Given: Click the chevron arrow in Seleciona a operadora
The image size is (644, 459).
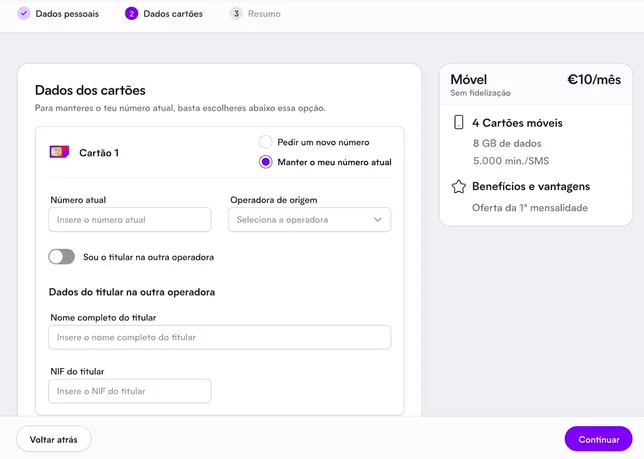Looking at the screenshot, I should (x=377, y=220).
